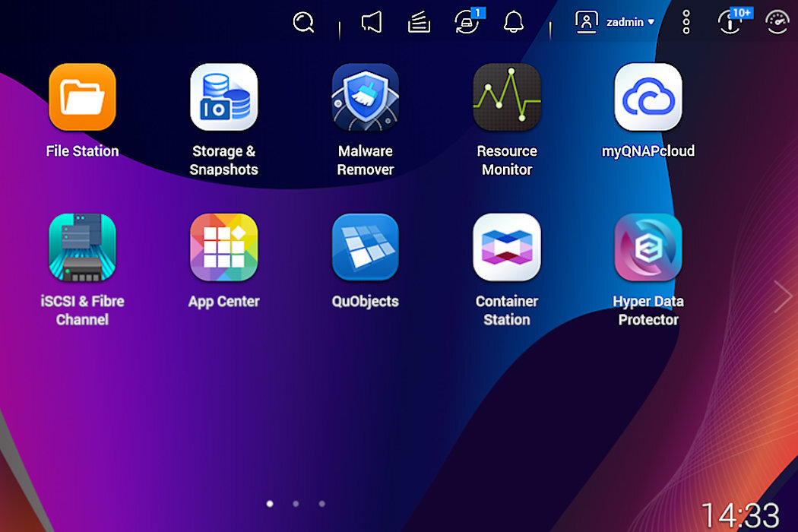Switch to second desktop page dot

[x=296, y=504]
